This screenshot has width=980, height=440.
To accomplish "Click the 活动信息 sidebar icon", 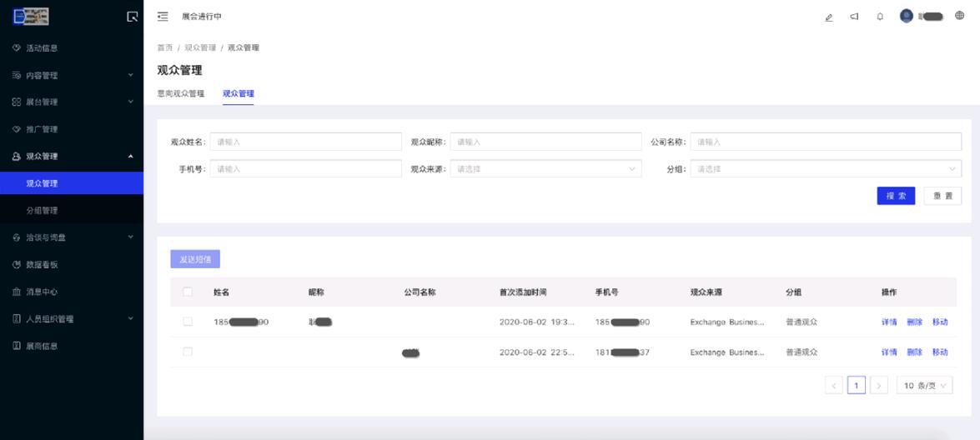I will [x=17, y=48].
